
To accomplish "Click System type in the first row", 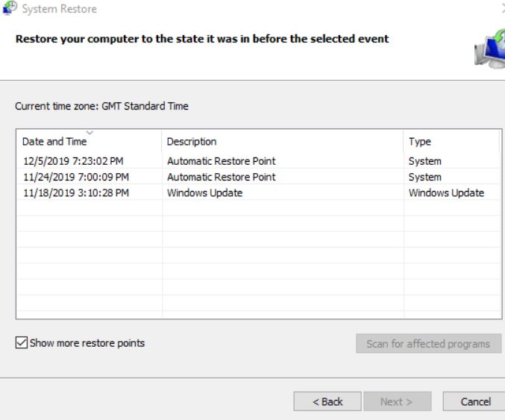I will pyautogui.click(x=424, y=161).
